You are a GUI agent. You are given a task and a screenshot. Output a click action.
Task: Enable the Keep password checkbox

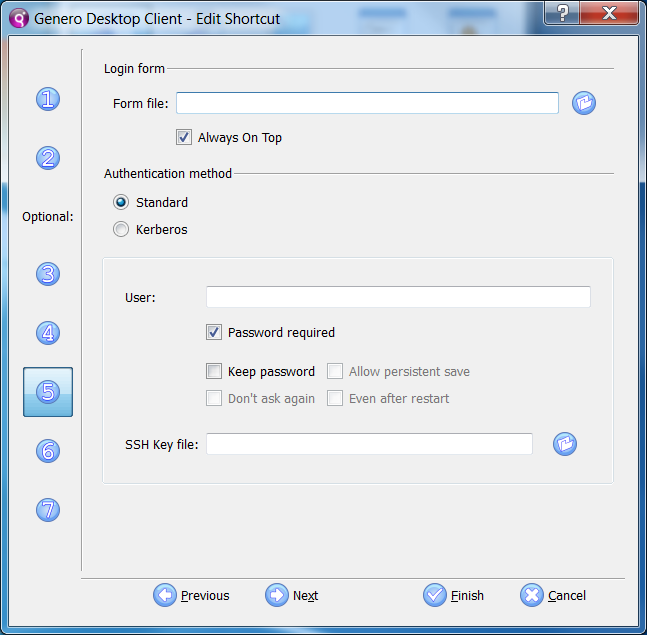(x=214, y=372)
